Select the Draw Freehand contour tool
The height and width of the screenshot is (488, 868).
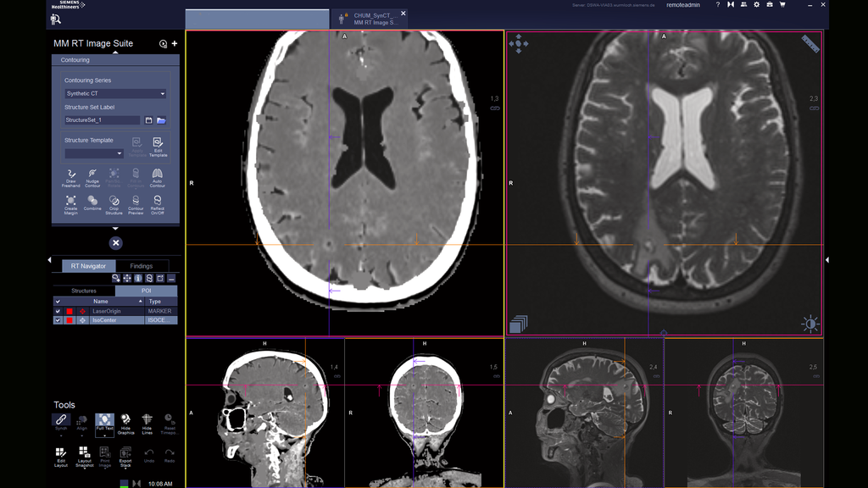[71, 176]
